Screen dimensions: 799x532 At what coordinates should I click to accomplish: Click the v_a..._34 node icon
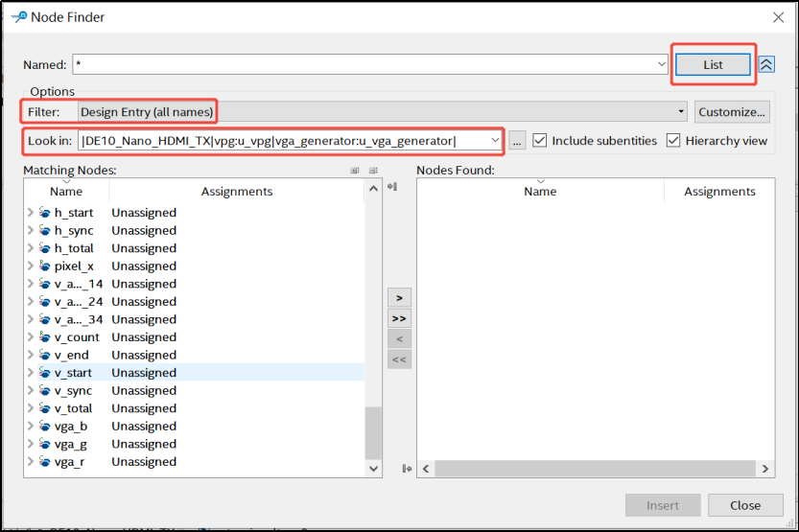pyautogui.click(x=45, y=319)
